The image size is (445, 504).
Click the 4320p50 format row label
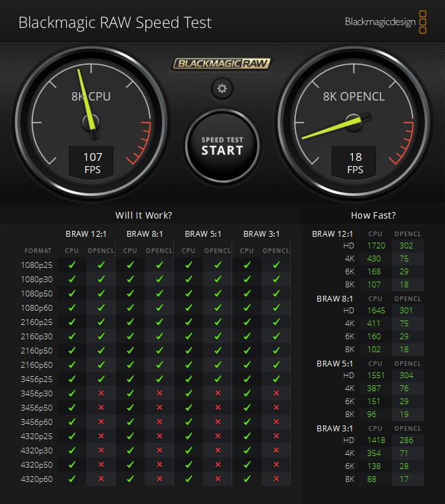[37, 465]
